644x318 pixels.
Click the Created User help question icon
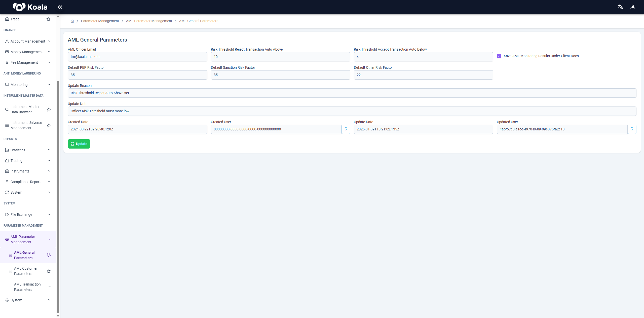point(346,129)
